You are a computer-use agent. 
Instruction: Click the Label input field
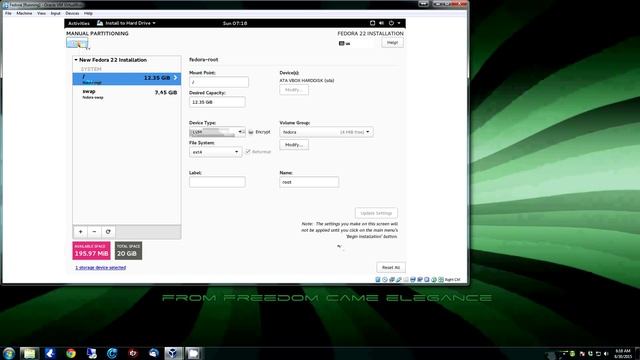pos(217,182)
